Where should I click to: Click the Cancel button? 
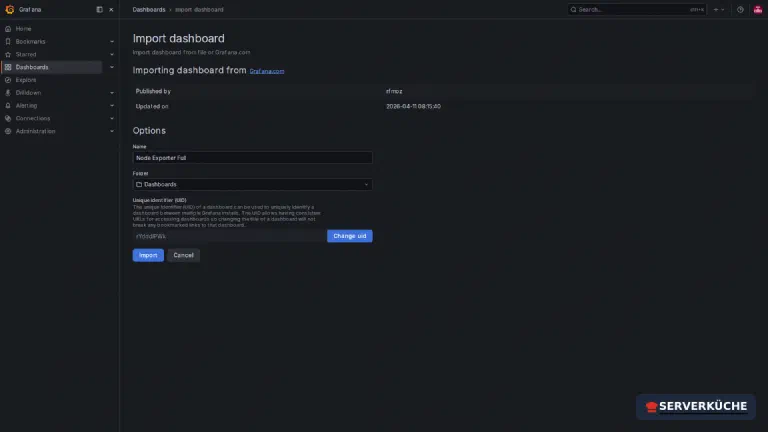(x=183, y=255)
